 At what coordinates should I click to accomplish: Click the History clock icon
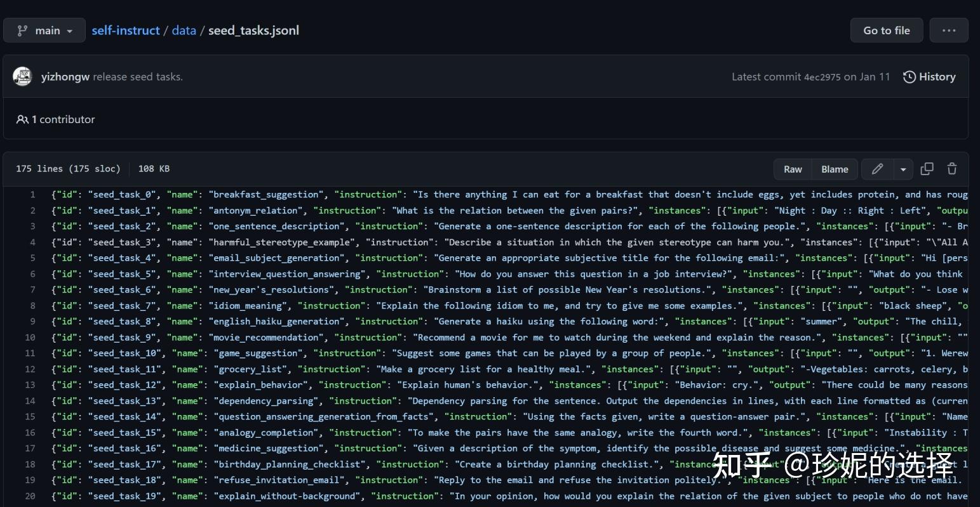[x=910, y=77]
